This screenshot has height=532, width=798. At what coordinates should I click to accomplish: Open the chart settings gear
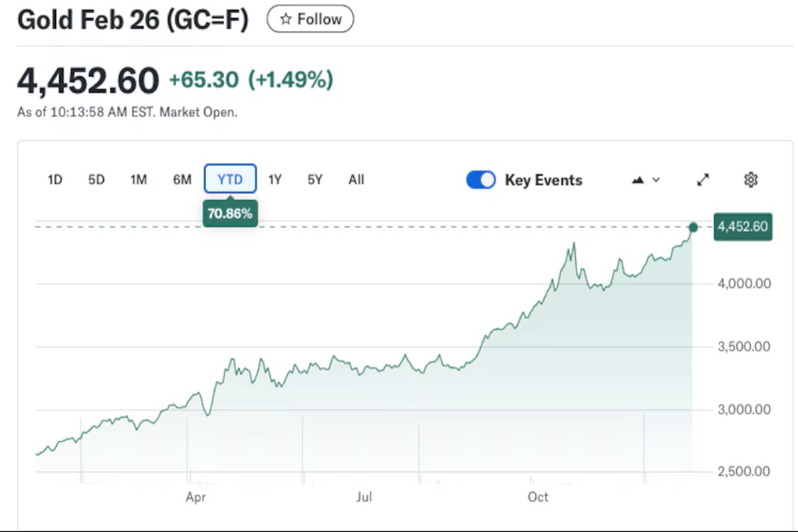[751, 180]
